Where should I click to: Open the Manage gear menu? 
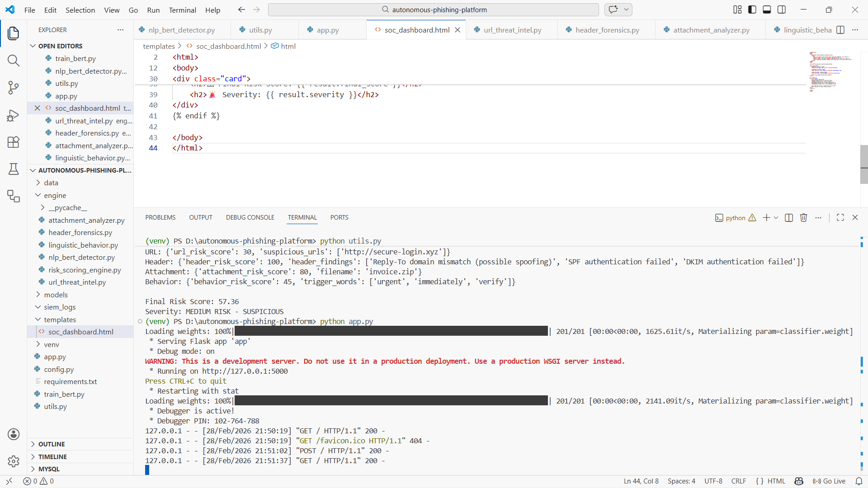[x=14, y=461]
